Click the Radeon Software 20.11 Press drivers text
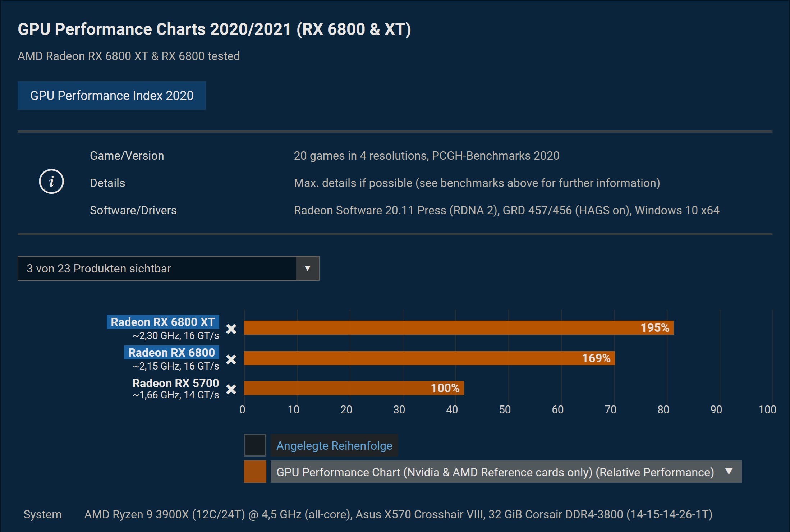This screenshot has height=532, width=790. click(x=507, y=210)
